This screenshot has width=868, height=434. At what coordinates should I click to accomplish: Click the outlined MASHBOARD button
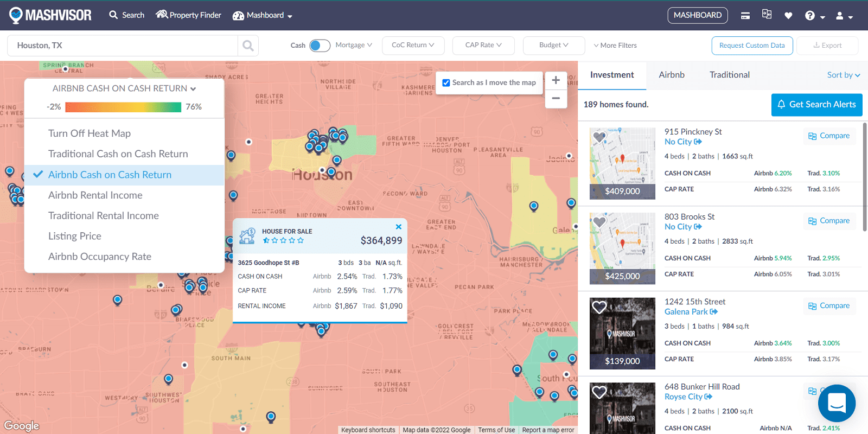(698, 15)
